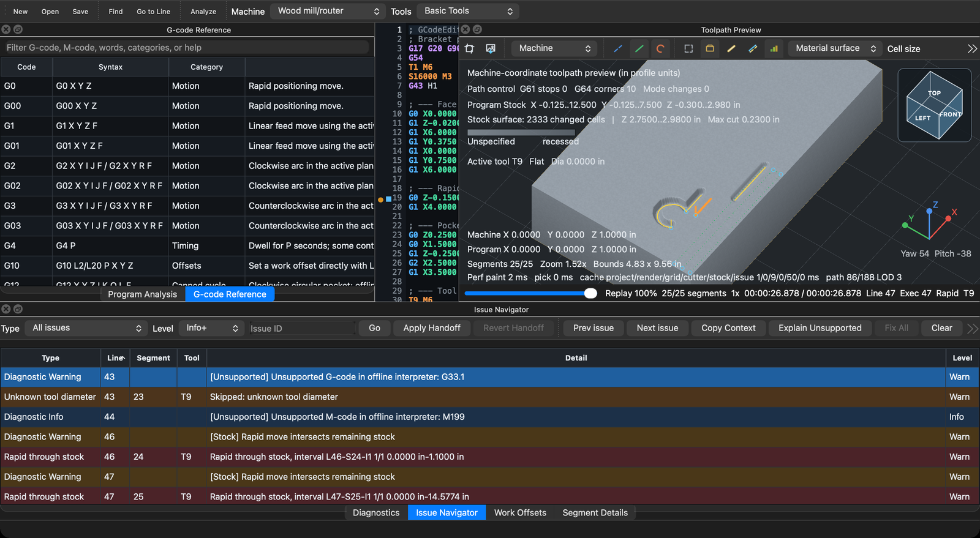The image size is (980, 538).
Task: Click the Issue ID input field
Action: pos(303,329)
